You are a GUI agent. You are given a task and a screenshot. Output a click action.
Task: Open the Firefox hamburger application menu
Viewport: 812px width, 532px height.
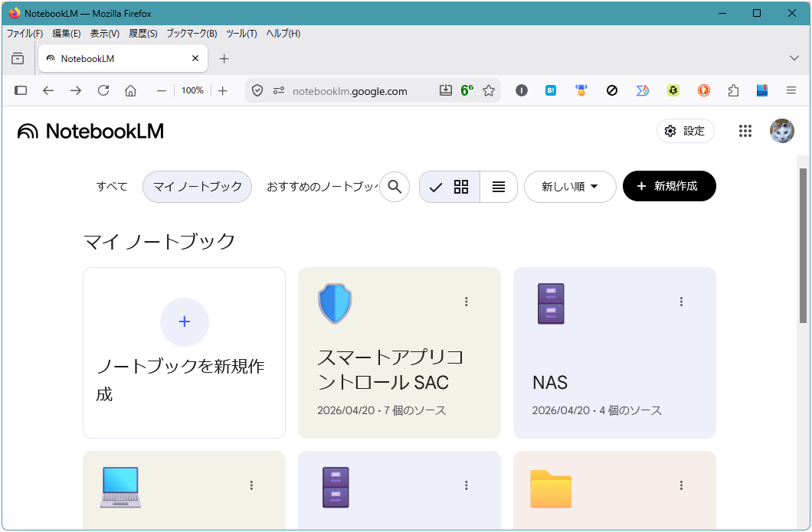pos(791,90)
